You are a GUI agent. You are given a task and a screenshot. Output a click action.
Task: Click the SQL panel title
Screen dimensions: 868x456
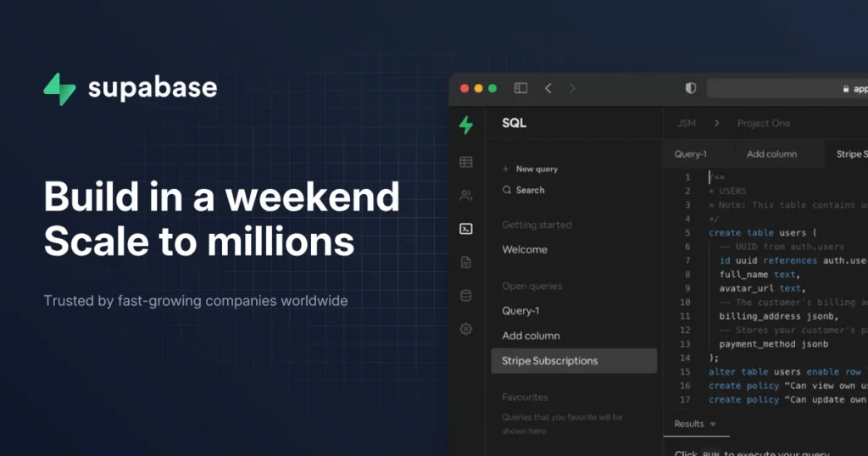click(515, 123)
